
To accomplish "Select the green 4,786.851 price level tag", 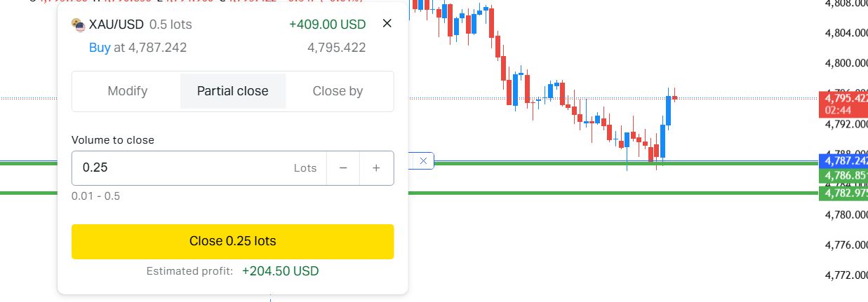I will [x=843, y=174].
